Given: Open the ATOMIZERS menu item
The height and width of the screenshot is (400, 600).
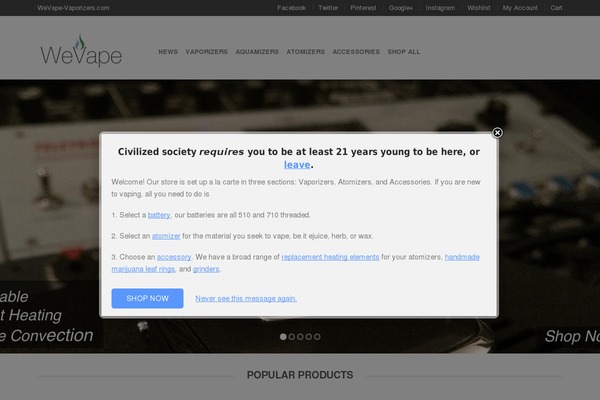Looking at the screenshot, I should 306,52.
